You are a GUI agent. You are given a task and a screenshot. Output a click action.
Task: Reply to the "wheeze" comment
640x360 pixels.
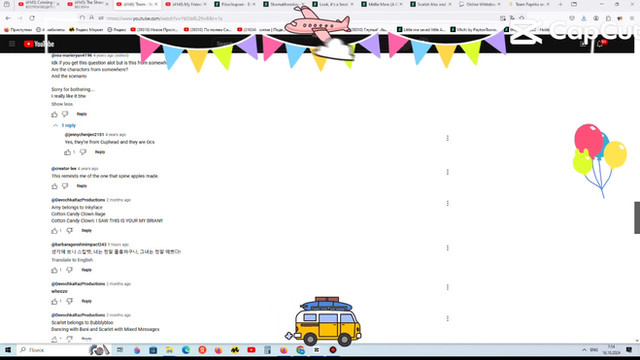click(x=86, y=301)
